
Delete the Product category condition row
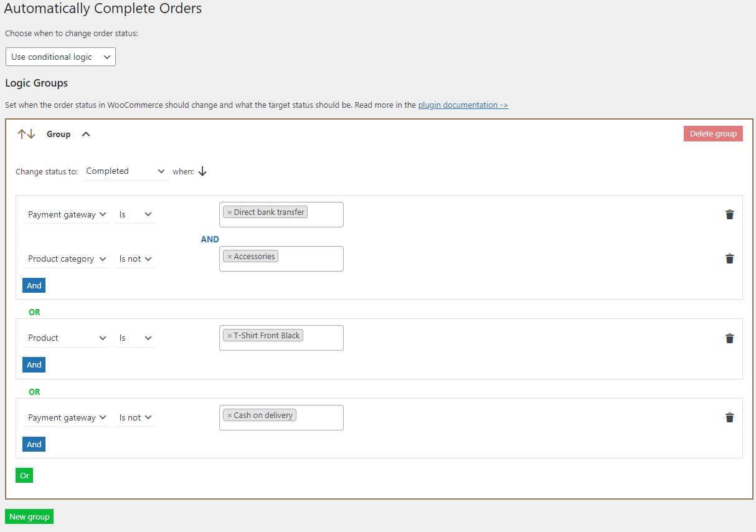pos(729,259)
